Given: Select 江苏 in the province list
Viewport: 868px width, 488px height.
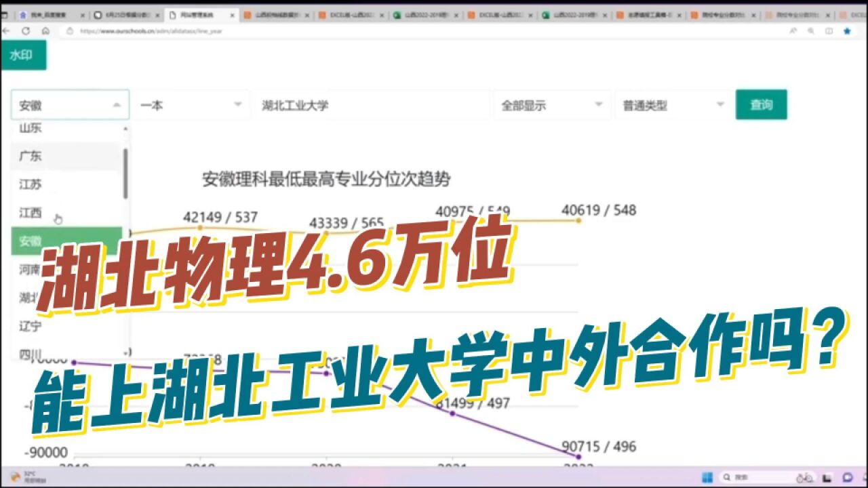Looking at the screenshot, I should 66,184.
